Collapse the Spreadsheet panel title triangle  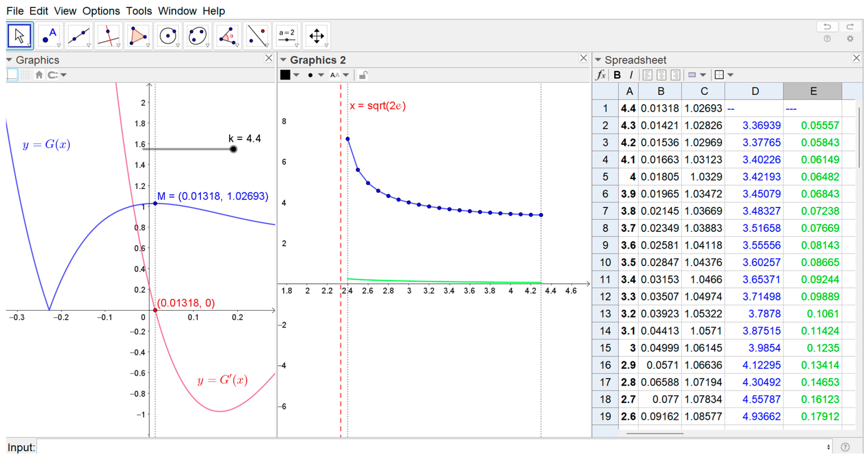click(598, 60)
